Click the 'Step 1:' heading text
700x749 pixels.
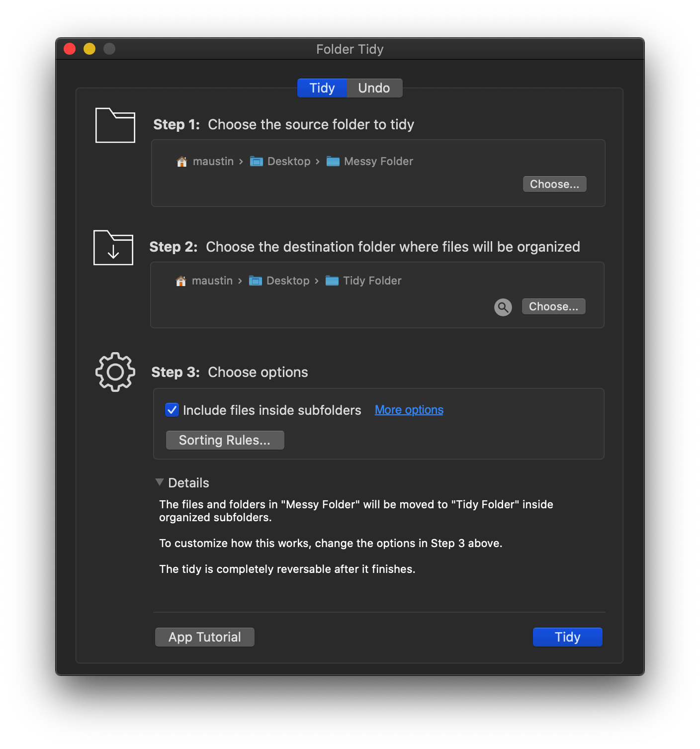click(176, 124)
